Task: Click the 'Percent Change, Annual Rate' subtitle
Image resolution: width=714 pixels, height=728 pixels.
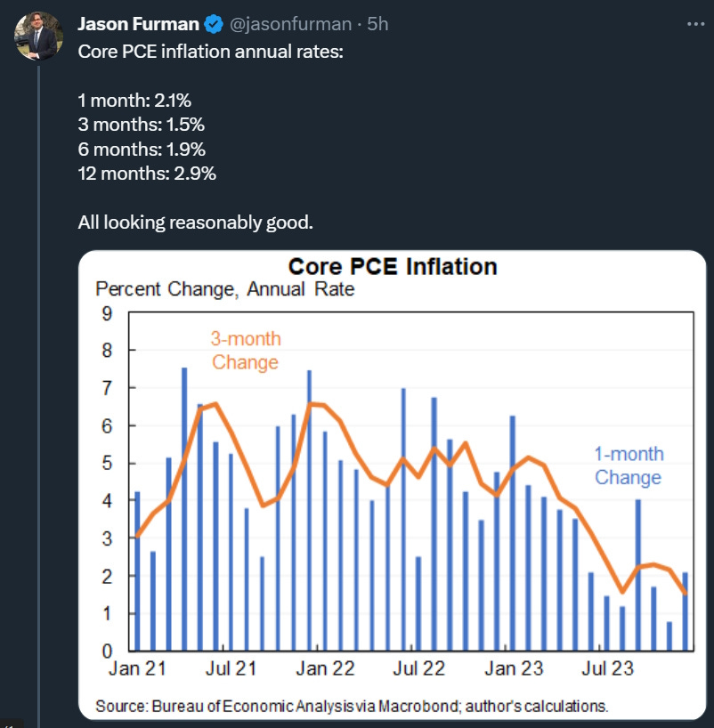Action: pyautogui.click(x=225, y=289)
